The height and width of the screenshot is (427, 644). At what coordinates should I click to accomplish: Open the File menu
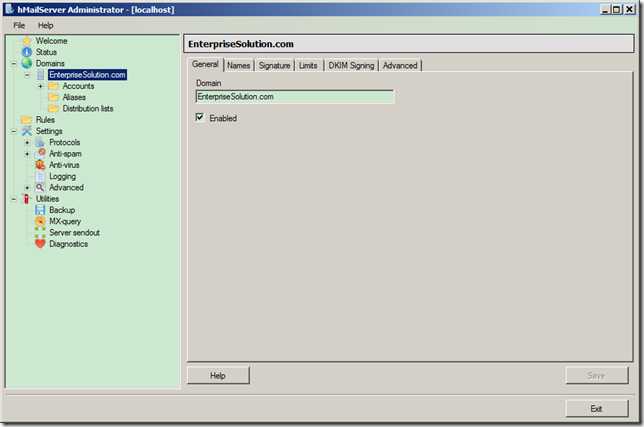[19, 25]
